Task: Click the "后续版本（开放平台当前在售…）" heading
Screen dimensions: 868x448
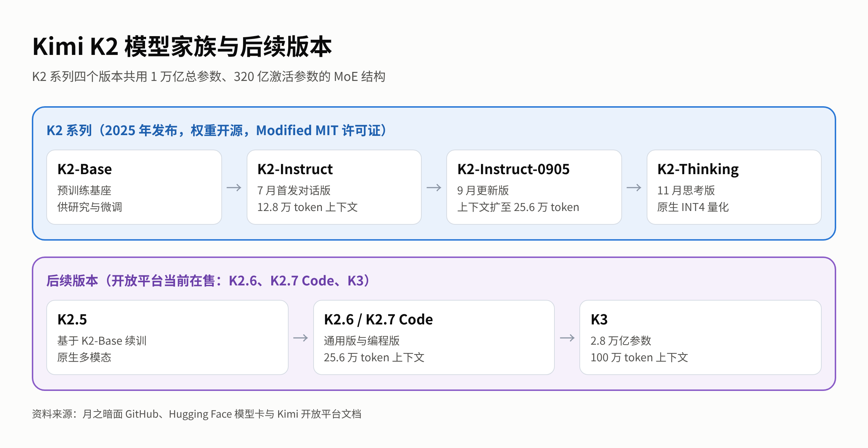Action: point(208,281)
